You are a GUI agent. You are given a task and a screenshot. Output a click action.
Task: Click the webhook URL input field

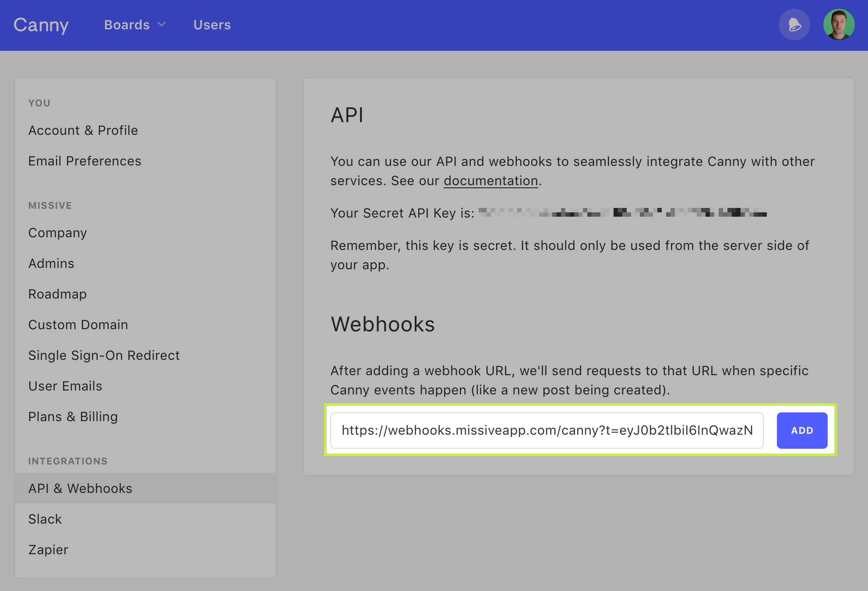point(547,430)
